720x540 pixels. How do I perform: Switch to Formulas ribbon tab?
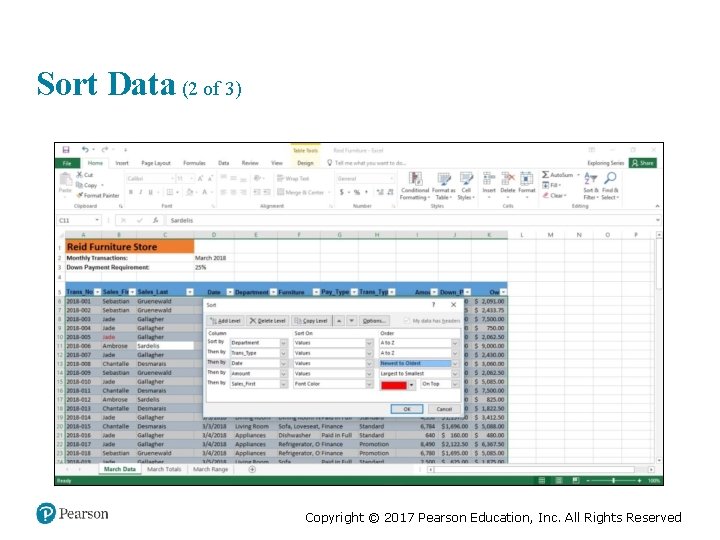(194, 163)
